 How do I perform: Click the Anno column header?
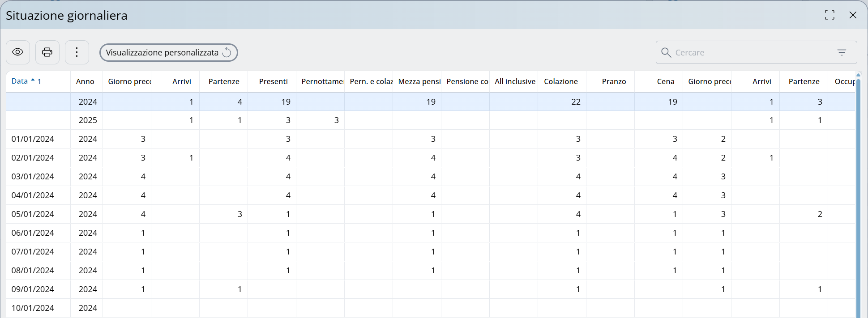85,81
